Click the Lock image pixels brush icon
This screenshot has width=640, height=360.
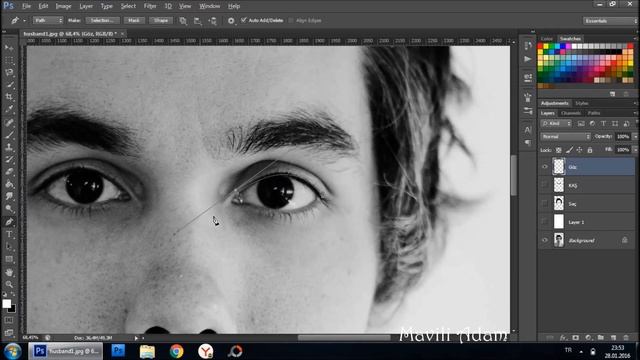pos(569,150)
